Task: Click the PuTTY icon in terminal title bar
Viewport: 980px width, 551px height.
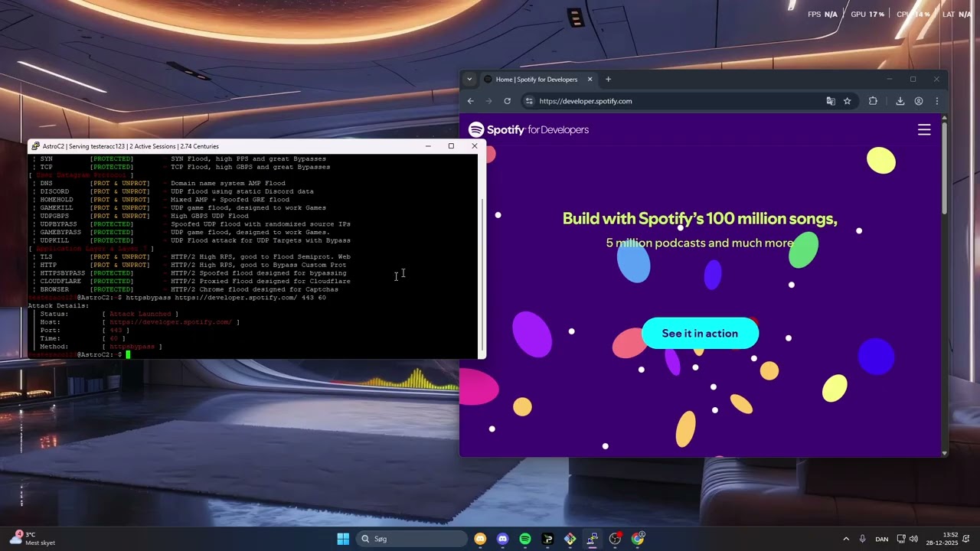Action: point(35,146)
